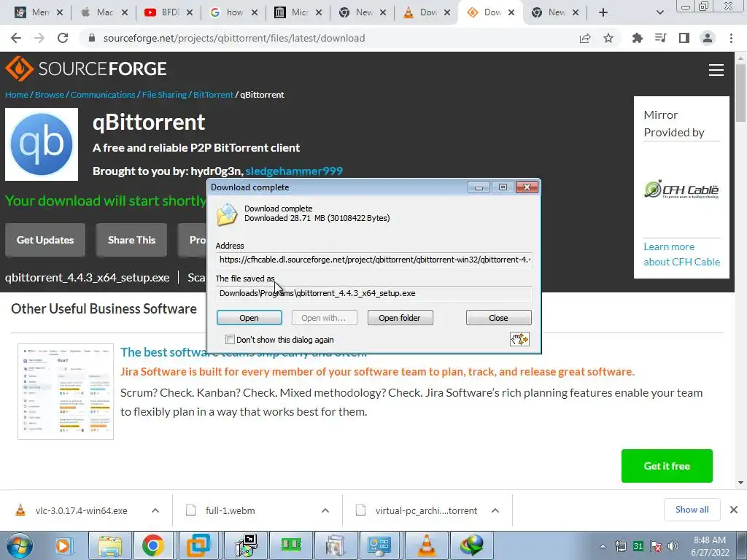The height and width of the screenshot is (560, 747).
Task: Open vlc-3.0.17.4-win64.exe from downloads bar
Action: pos(81,510)
